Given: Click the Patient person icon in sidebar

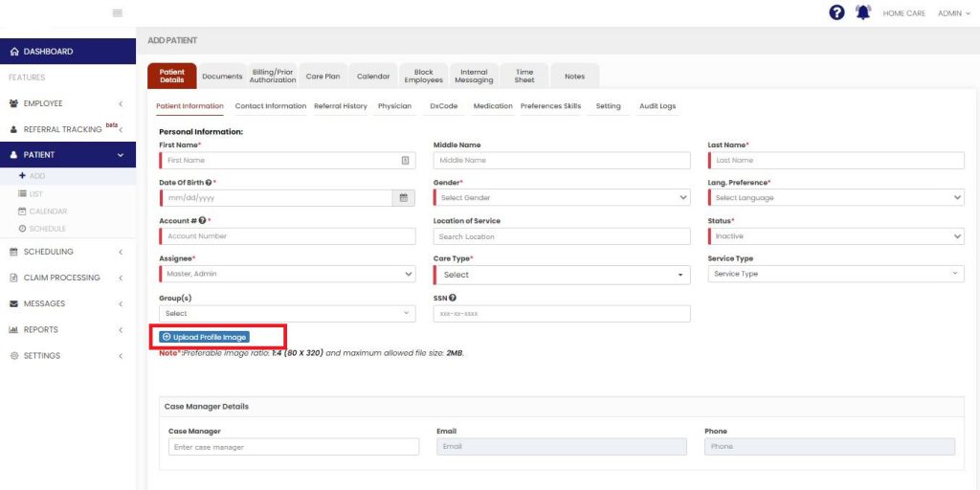Looking at the screenshot, I should coord(14,155).
